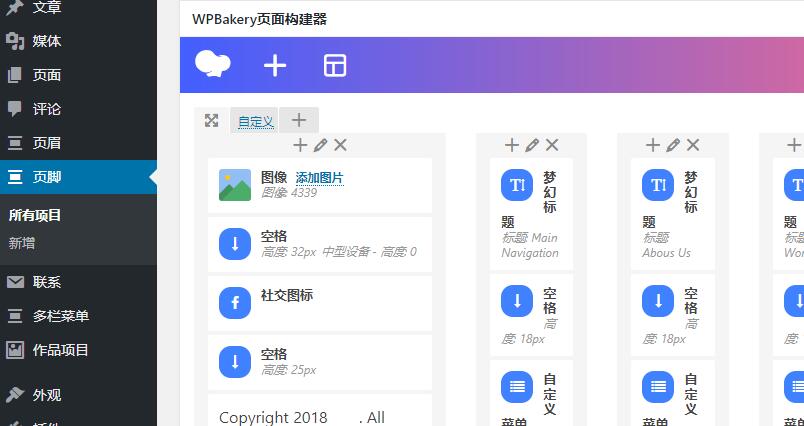Edit first column with pencil icon
The height and width of the screenshot is (426, 804).
pos(320,146)
